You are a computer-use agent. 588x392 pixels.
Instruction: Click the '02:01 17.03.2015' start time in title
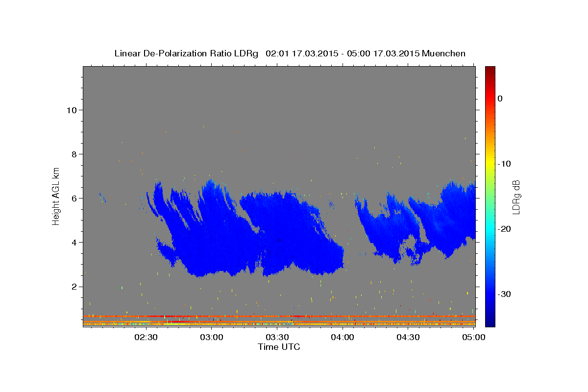302,53
